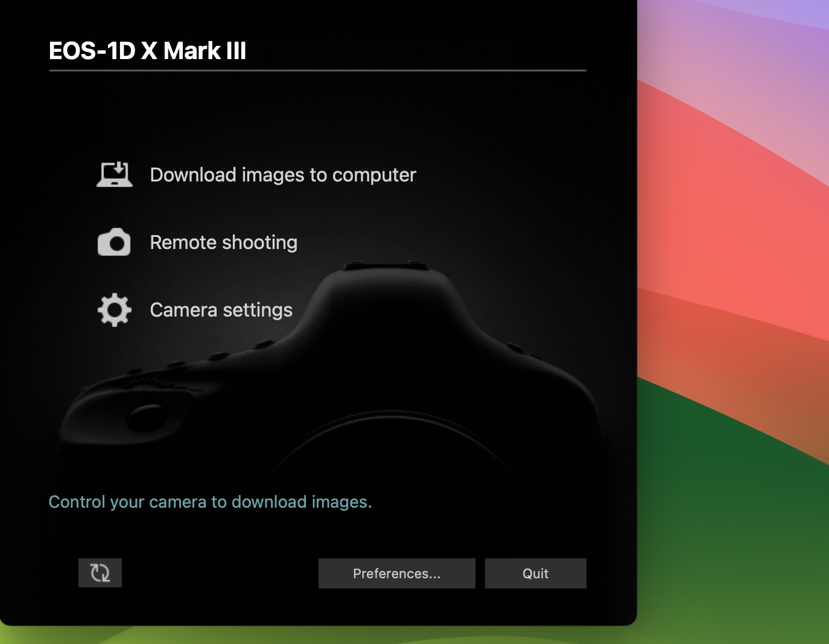Select the EOS-1D X Mark III title
Viewport: 829px width, 644px height.
tap(148, 51)
